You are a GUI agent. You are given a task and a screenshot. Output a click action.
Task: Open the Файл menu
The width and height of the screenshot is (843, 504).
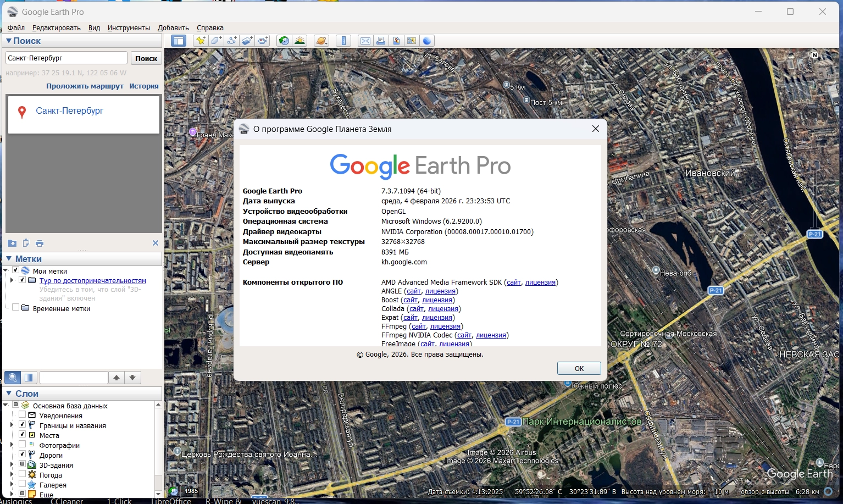16,27
